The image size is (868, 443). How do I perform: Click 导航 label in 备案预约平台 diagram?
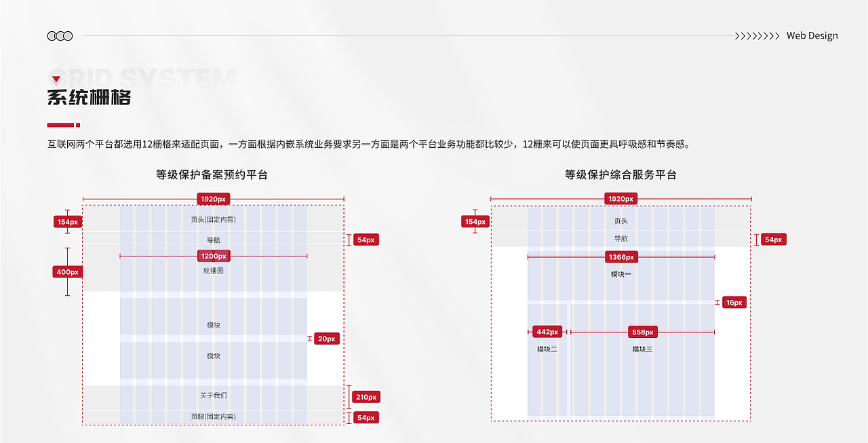(x=214, y=240)
